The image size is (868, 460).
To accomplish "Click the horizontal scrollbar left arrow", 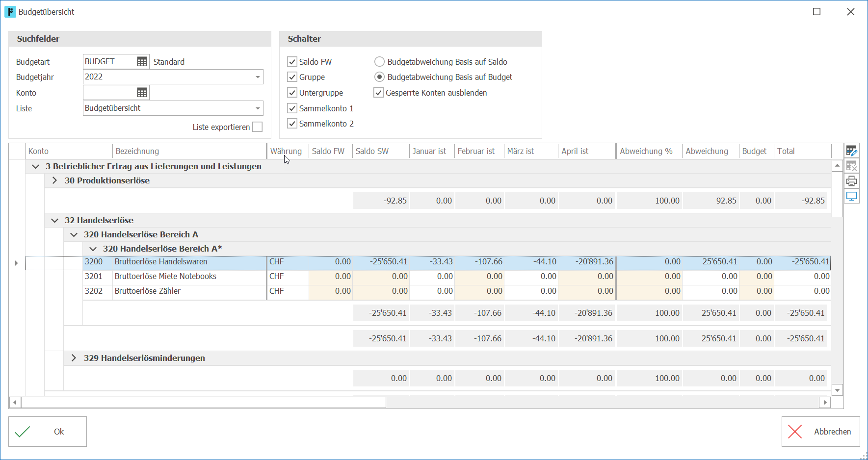I will pos(15,403).
